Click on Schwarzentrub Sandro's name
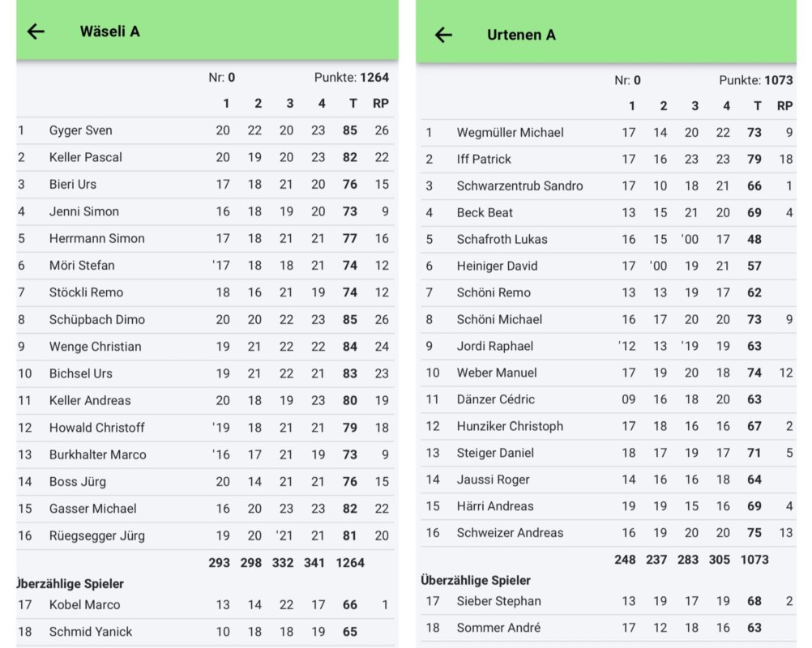Screen dimensions: 812x648 point(519,186)
